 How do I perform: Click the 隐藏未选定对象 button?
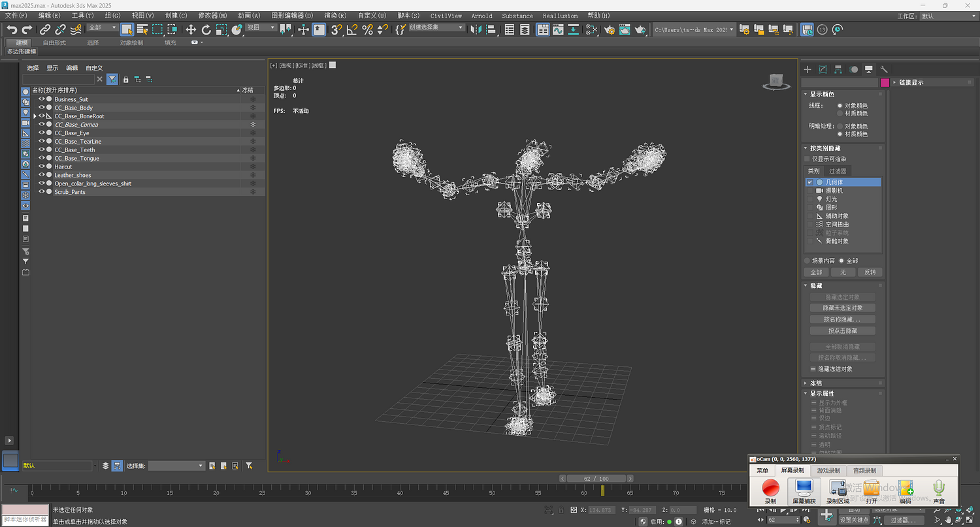pyautogui.click(x=842, y=308)
